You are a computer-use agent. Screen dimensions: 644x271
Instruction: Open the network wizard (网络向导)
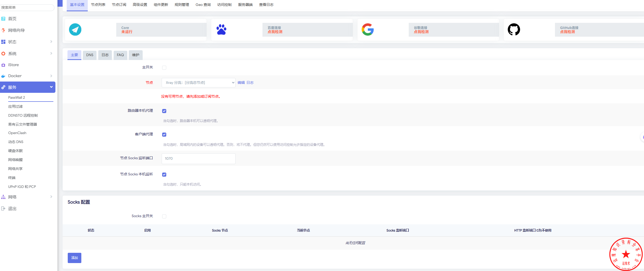(16, 30)
